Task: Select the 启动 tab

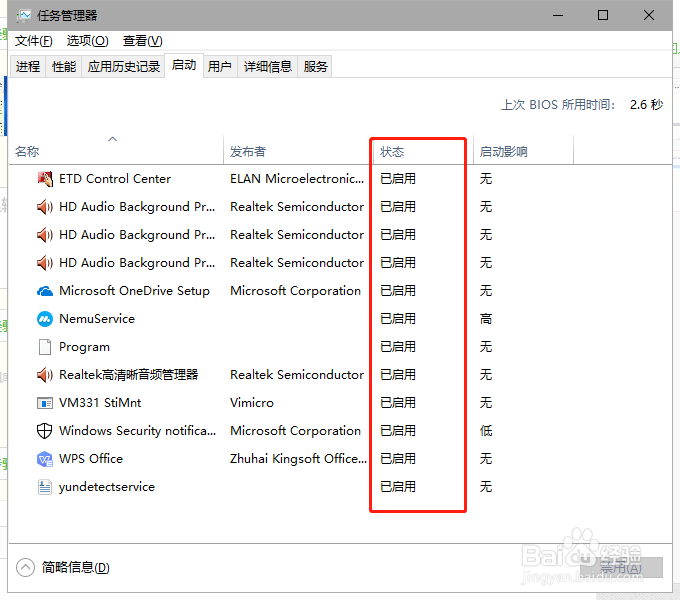Action: tap(184, 65)
